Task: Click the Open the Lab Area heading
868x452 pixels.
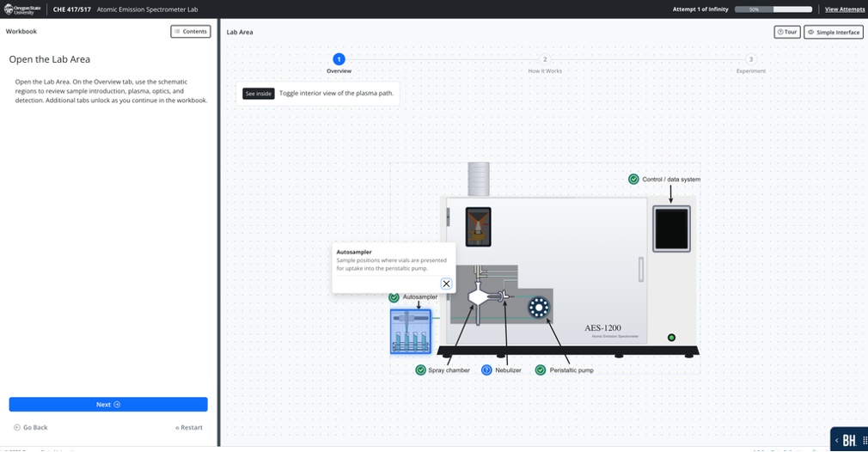Action: pos(49,59)
